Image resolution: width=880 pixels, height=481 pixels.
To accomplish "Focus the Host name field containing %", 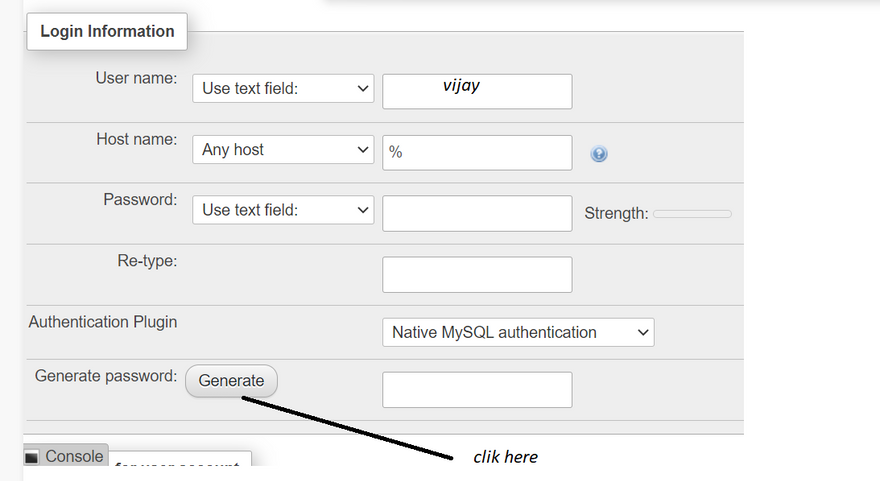I will click(x=477, y=152).
